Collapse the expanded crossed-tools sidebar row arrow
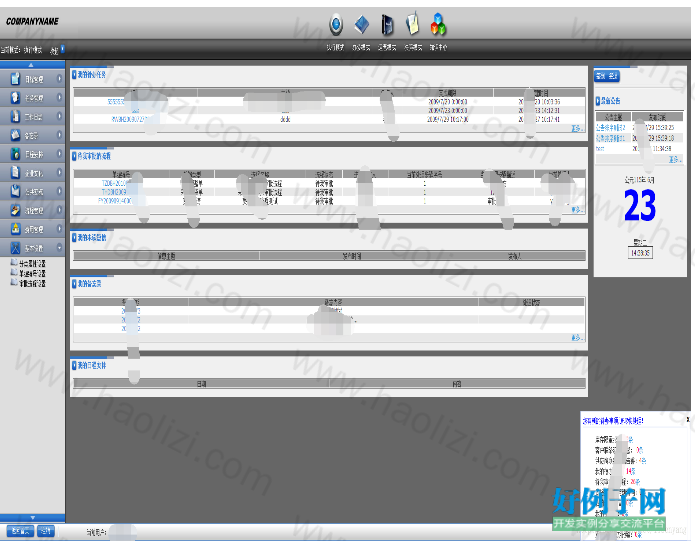 (x=59, y=247)
